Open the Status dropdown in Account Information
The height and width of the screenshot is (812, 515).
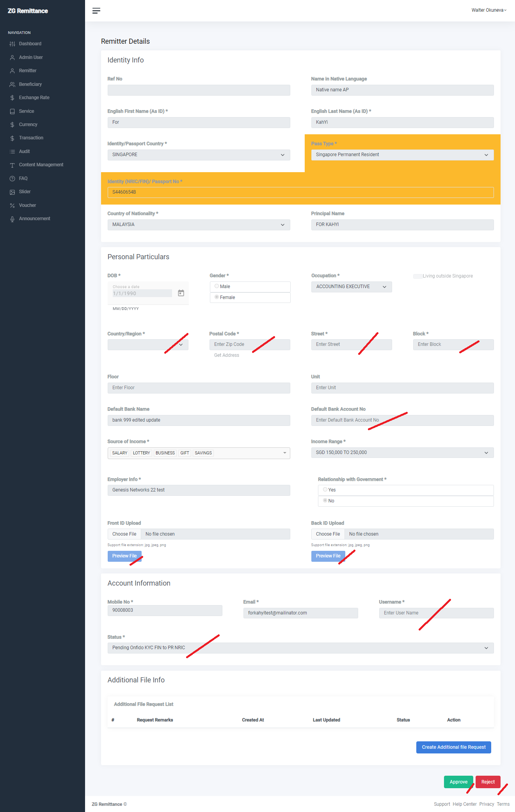point(300,648)
